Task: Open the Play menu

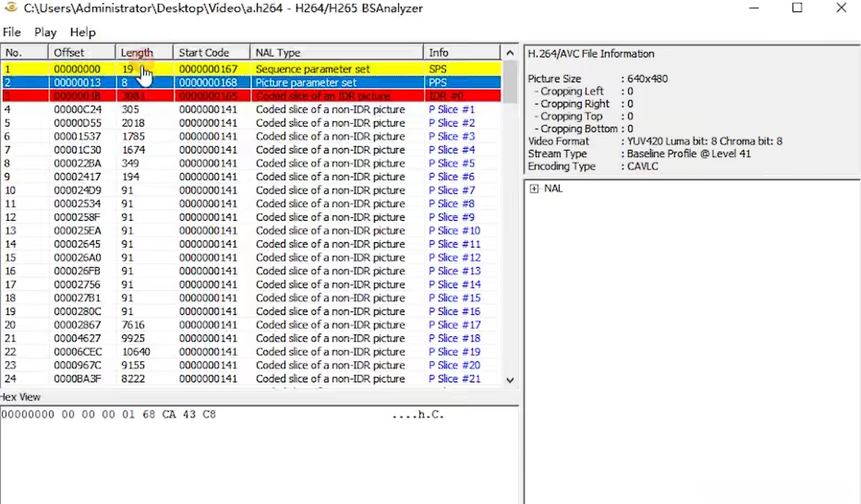Action: pyautogui.click(x=46, y=33)
